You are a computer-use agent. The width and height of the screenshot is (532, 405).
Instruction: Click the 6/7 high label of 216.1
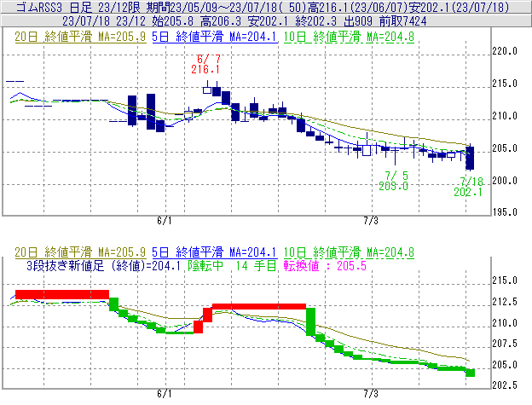pyautogui.click(x=205, y=63)
